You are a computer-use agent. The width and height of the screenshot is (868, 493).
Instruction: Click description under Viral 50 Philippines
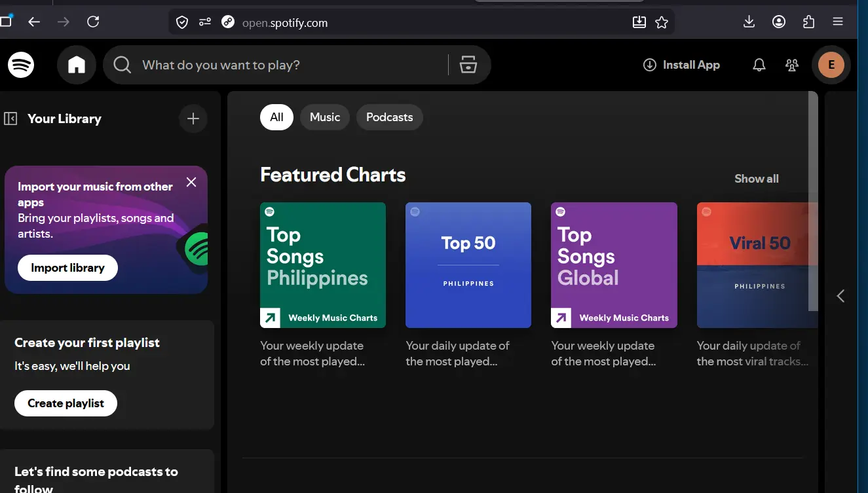753,354
